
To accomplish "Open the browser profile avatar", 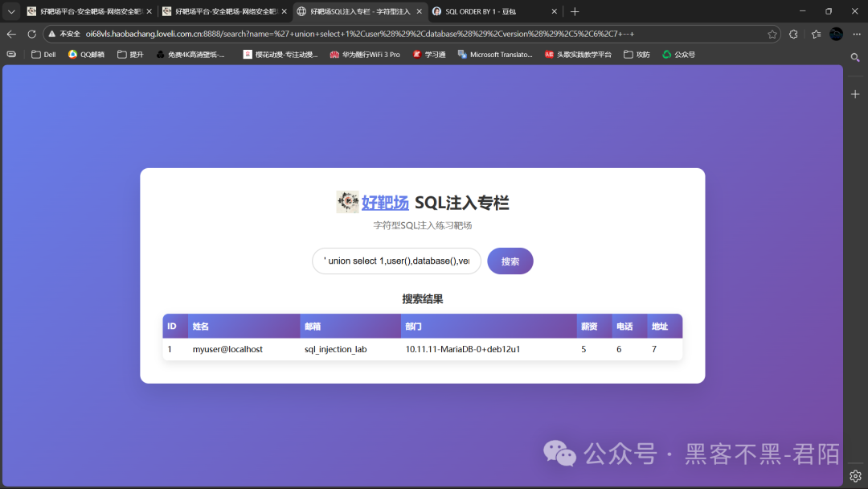I will pos(835,35).
